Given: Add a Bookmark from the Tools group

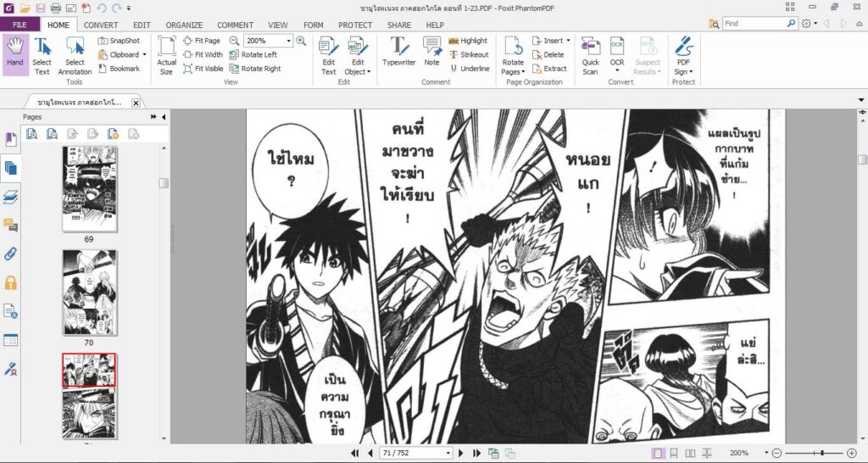Looking at the screenshot, I should pos(119,68).
